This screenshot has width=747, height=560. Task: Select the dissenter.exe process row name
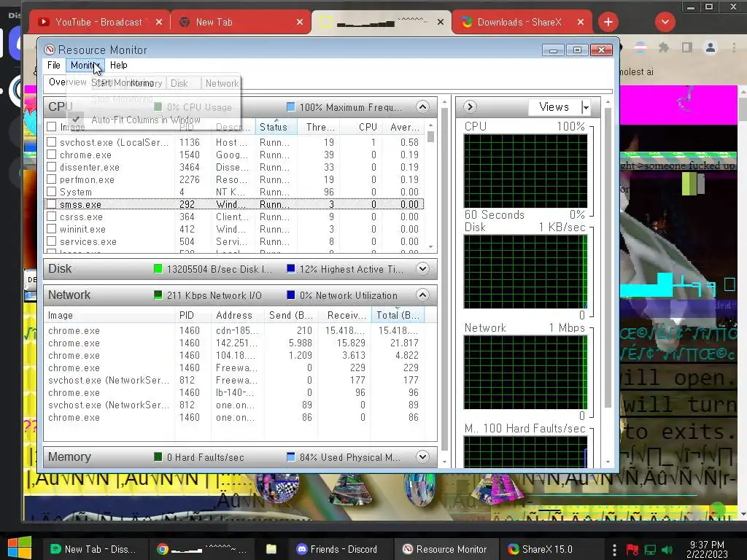(x=90, y=167)
